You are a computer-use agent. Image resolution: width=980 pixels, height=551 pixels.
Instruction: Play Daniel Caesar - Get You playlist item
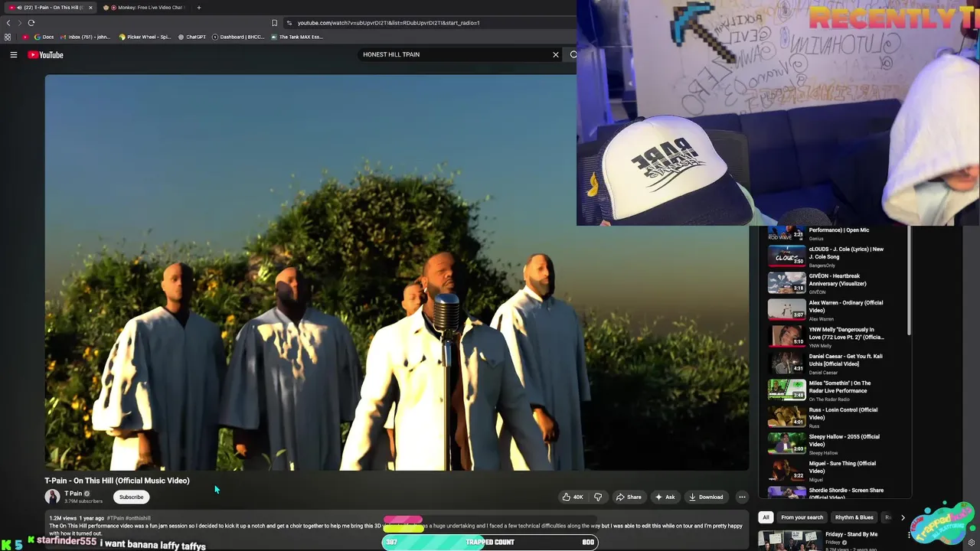pos(827,364)
